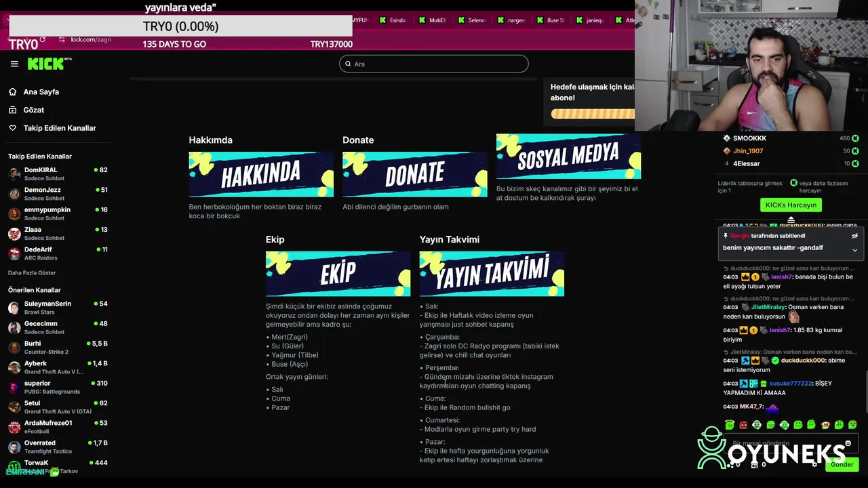Open Zlaaa channel avatar

pyautogui.click(x=14, y=234)
